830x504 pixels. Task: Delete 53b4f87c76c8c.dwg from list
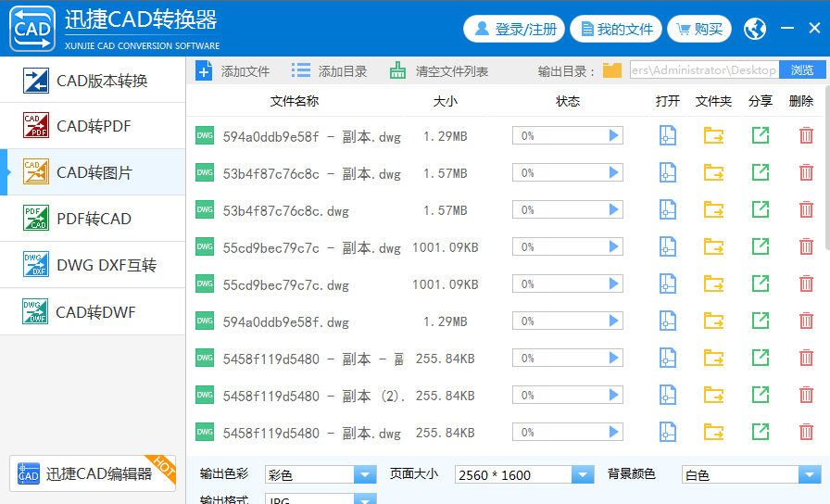coord(806,209)
